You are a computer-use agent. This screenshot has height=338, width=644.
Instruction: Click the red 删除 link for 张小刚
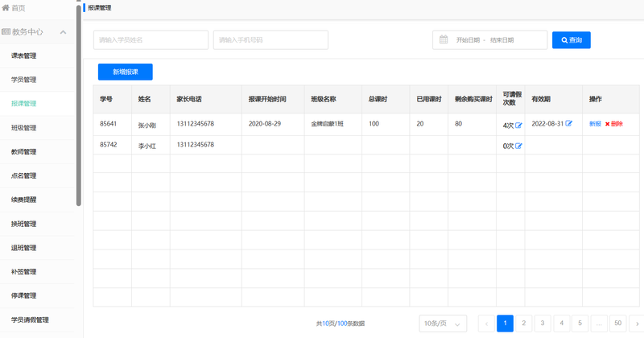pos(614,124)
